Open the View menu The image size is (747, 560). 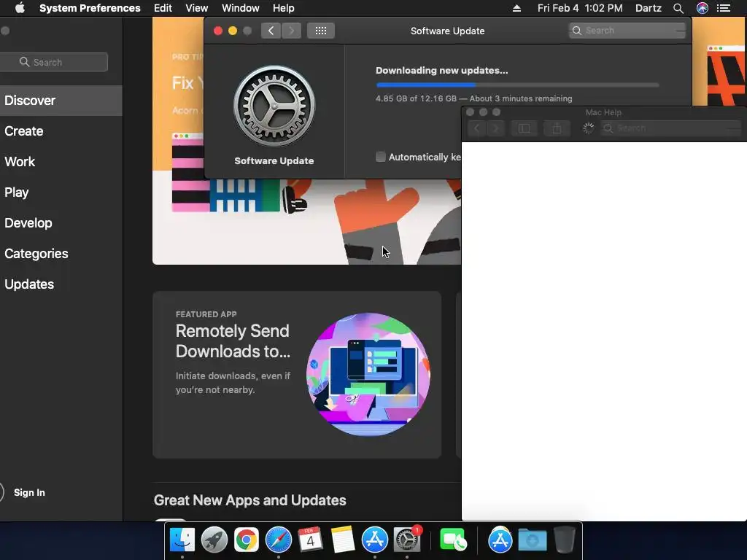click(197, 8)
